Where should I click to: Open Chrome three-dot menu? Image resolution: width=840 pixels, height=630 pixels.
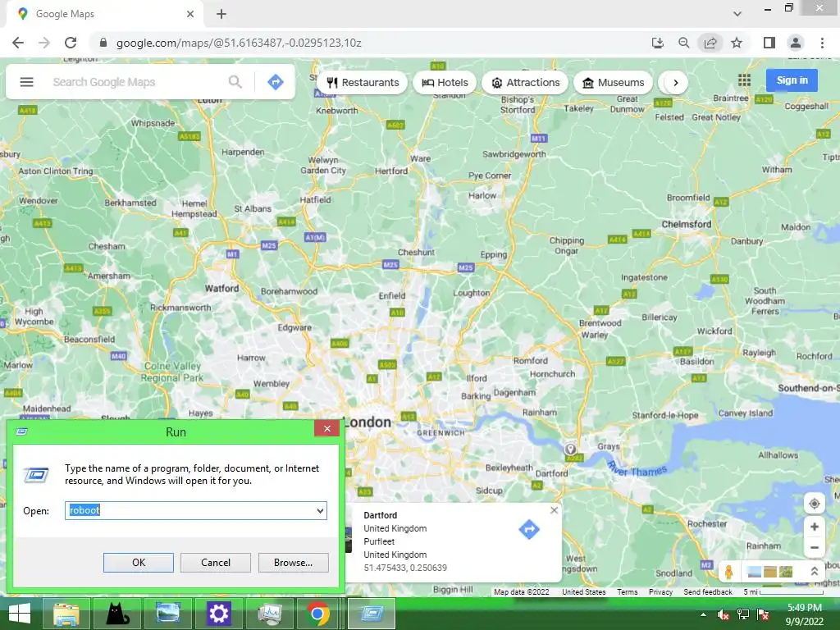point(822,43)
